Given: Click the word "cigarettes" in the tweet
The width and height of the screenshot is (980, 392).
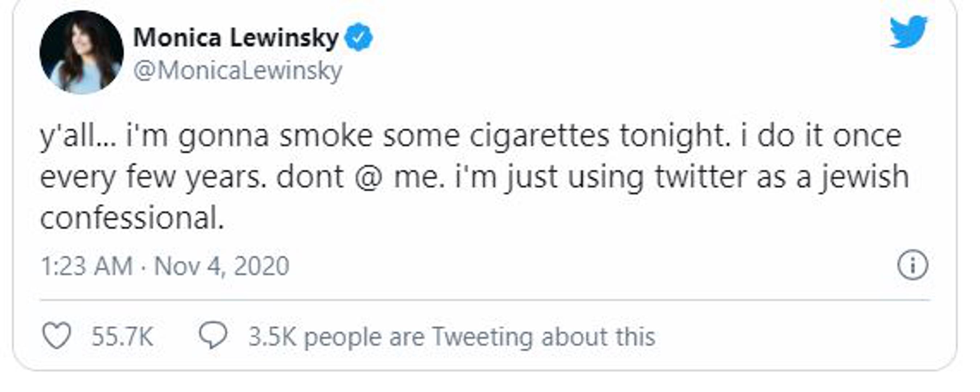Looking at the screenshot, I should click(539, 137).
